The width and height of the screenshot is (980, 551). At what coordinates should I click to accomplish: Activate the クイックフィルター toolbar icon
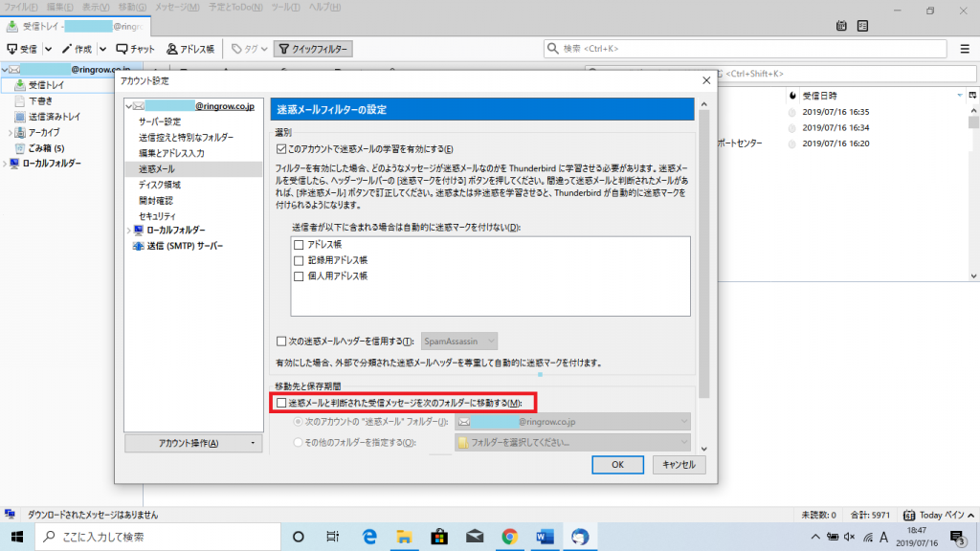[x=311, y=48]
